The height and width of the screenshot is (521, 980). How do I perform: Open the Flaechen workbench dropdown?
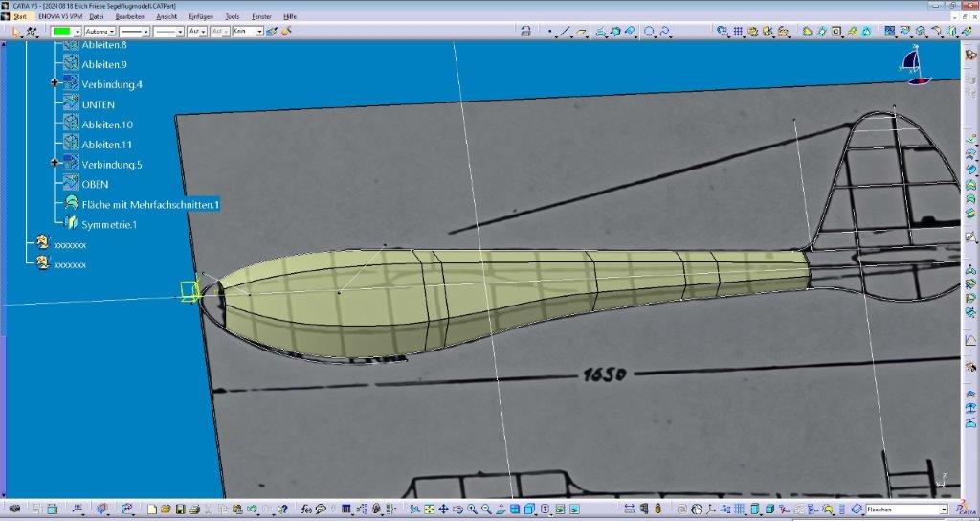tap(943, 510)
